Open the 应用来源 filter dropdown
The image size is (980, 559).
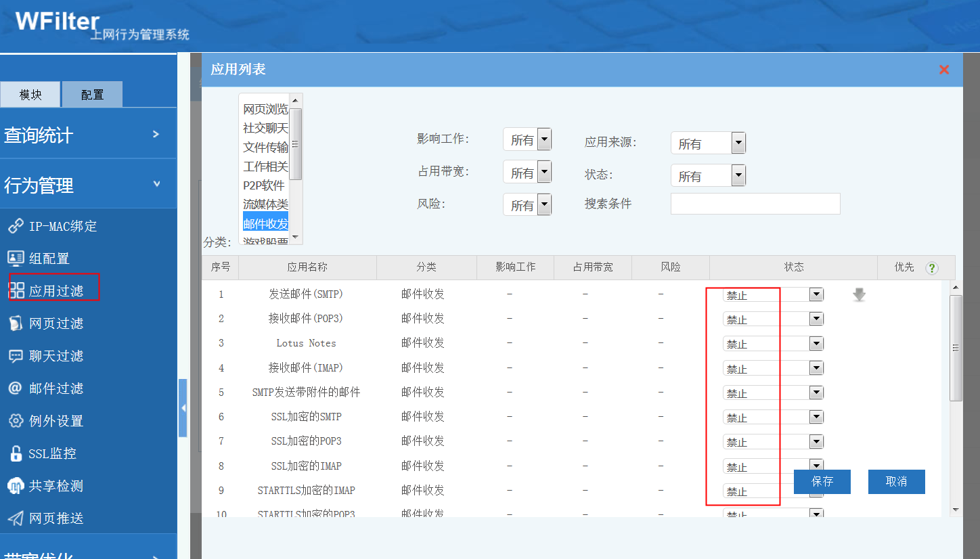tap(738, 143)
